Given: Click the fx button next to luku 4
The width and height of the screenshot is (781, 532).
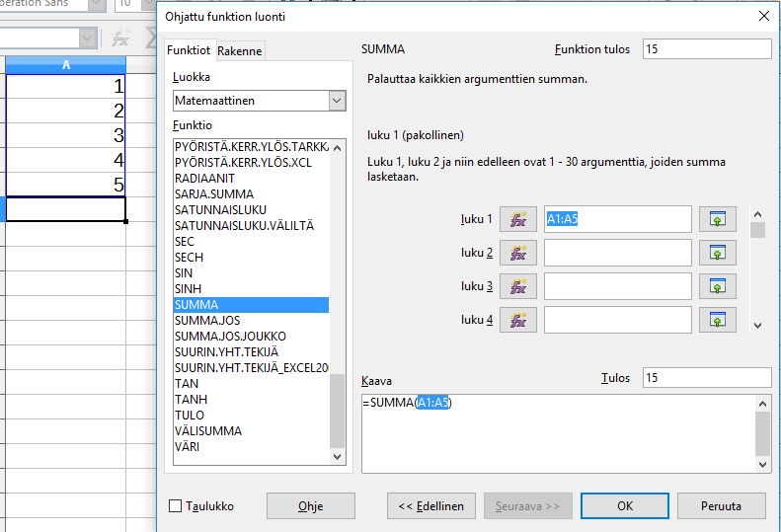Looking at the screenshot, I should tap(518, 320).
